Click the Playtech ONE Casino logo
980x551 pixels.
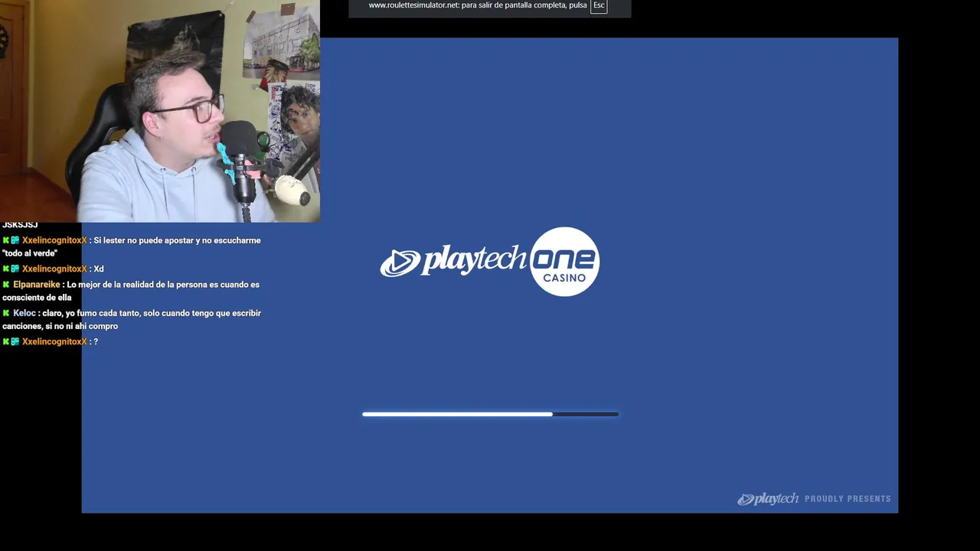coord(490,262)
